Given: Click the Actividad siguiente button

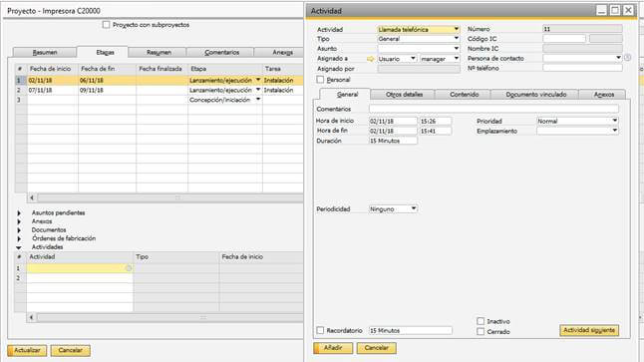Looking at the screenshot, I should coord(589,330).
